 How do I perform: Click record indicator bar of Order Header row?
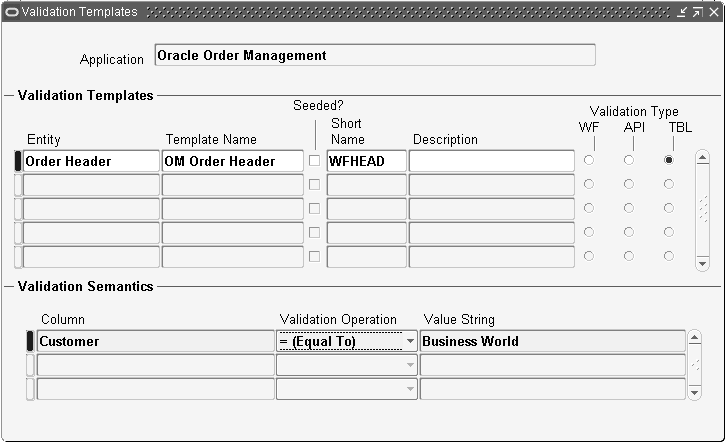click(x=18, y=161)
